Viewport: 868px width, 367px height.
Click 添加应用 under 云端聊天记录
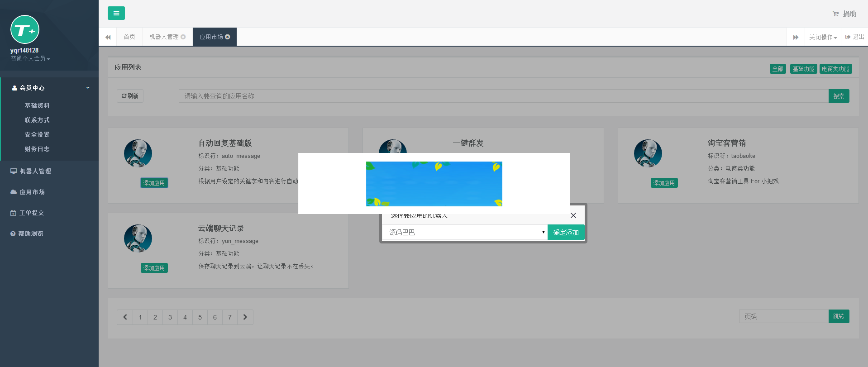(154, 268)
